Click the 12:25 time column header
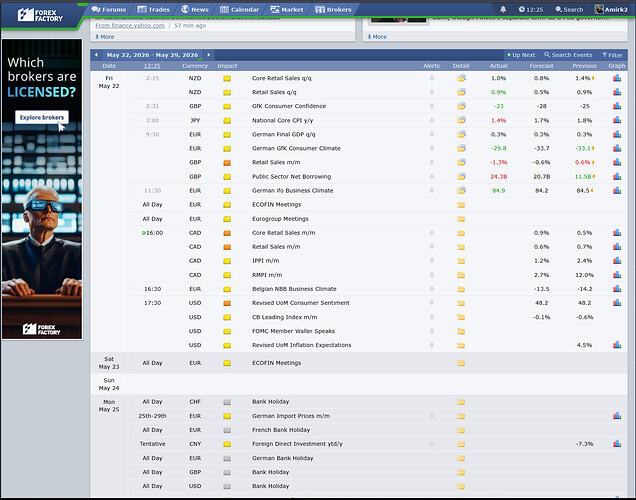 (152, 66)
